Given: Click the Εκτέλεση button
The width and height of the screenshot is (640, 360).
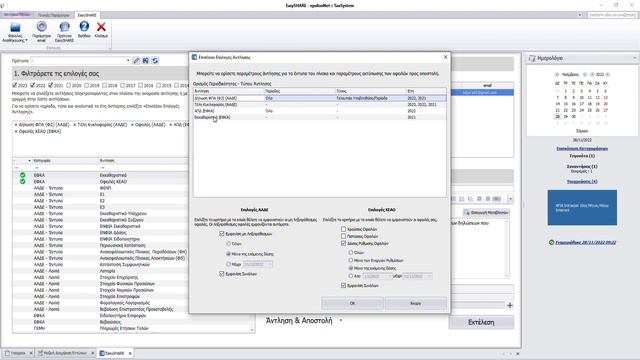Looking at the screenshot, I should (x=481, y=322).
